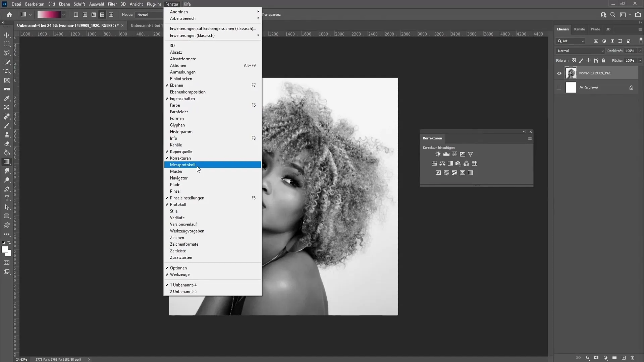
Task: Select the Lasso tool icon
Action: [7, 53]
